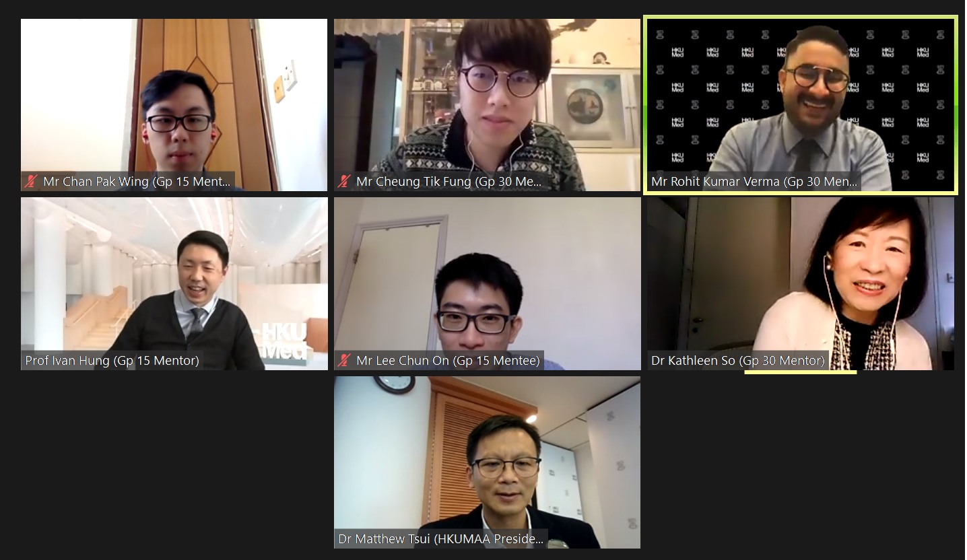Screen dimensions: 967x560
Task: Select Mr Cheung Tik Fung's video tile
Action: click(487, 105)
